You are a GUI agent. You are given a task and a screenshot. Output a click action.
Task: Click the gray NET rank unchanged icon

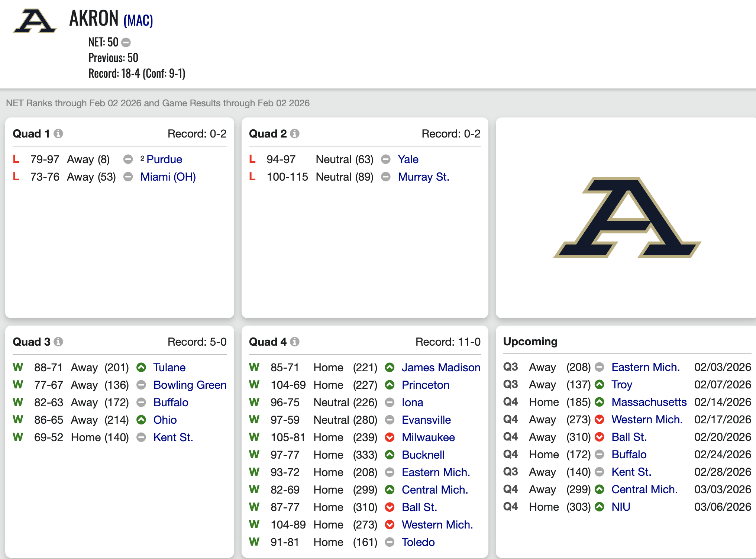coord(126,43)
